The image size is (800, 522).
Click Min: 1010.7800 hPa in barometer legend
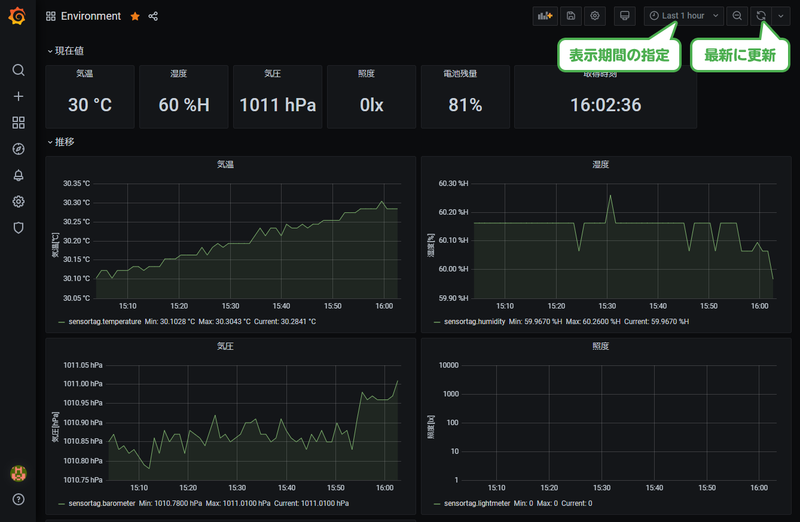click(x=170, y=503)
